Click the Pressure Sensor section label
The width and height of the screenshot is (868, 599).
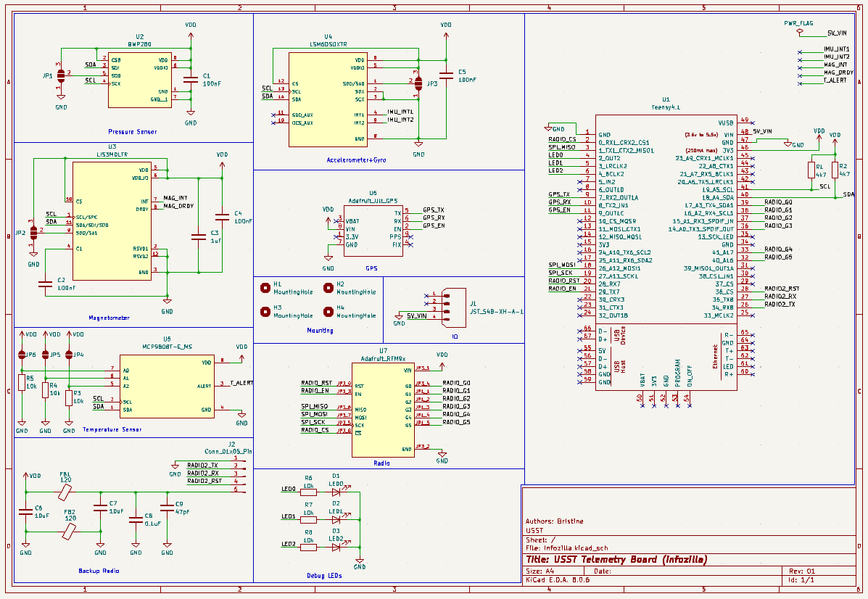tap(132, 132)
